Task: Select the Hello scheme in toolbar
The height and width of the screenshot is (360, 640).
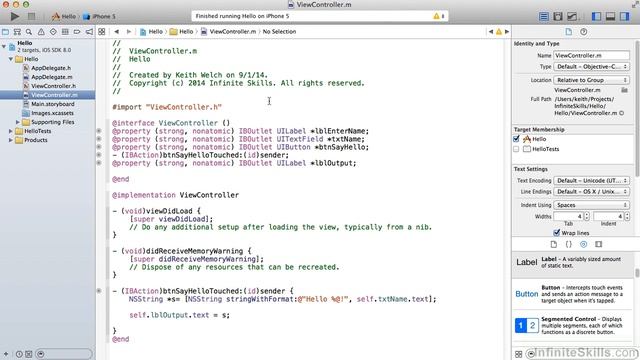Action: coord(64,16)
